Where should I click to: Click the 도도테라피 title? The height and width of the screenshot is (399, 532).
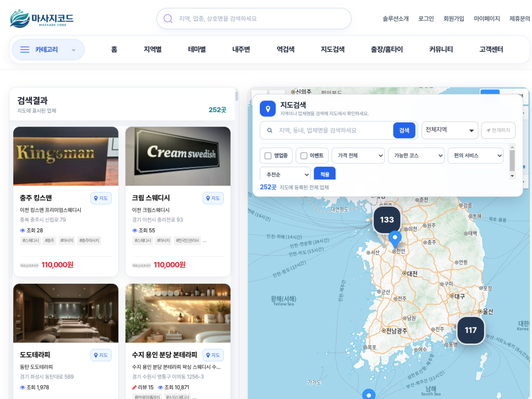35,355
